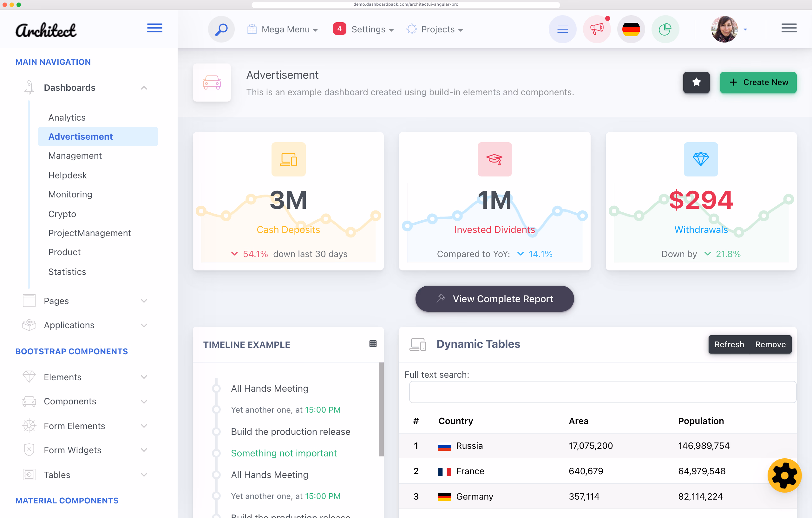Click the Russia flag icon

[x=444, y=446]
